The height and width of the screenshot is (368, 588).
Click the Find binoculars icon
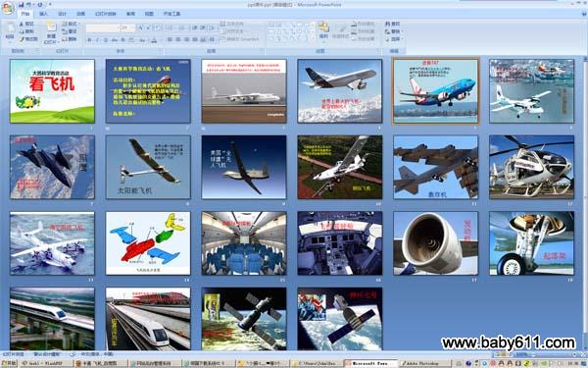tap(388, 24)
